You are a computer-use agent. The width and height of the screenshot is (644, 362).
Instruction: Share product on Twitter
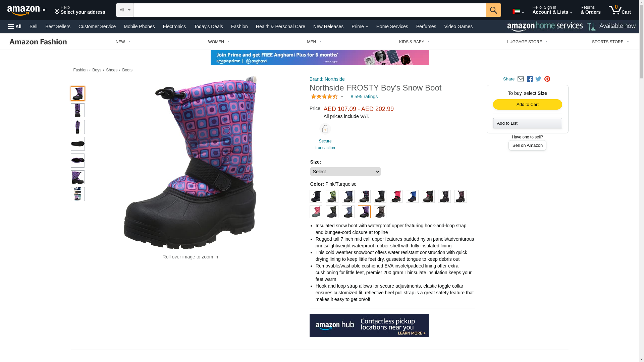(538, 79)
